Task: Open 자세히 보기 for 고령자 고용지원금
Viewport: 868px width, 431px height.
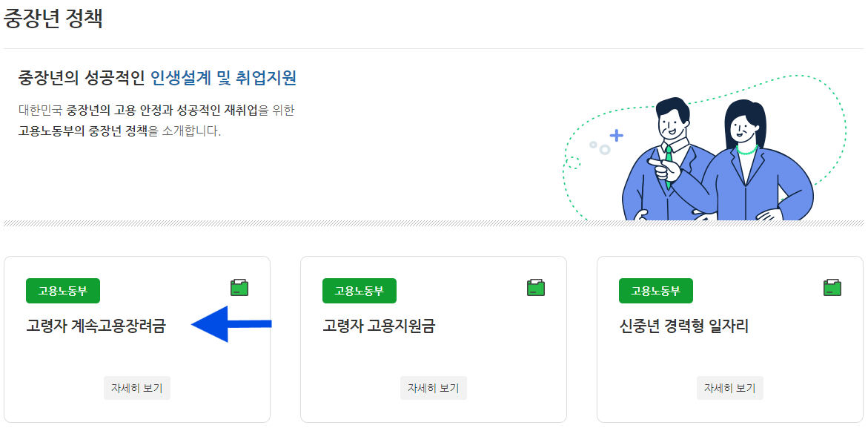Action: pos(433,387)
